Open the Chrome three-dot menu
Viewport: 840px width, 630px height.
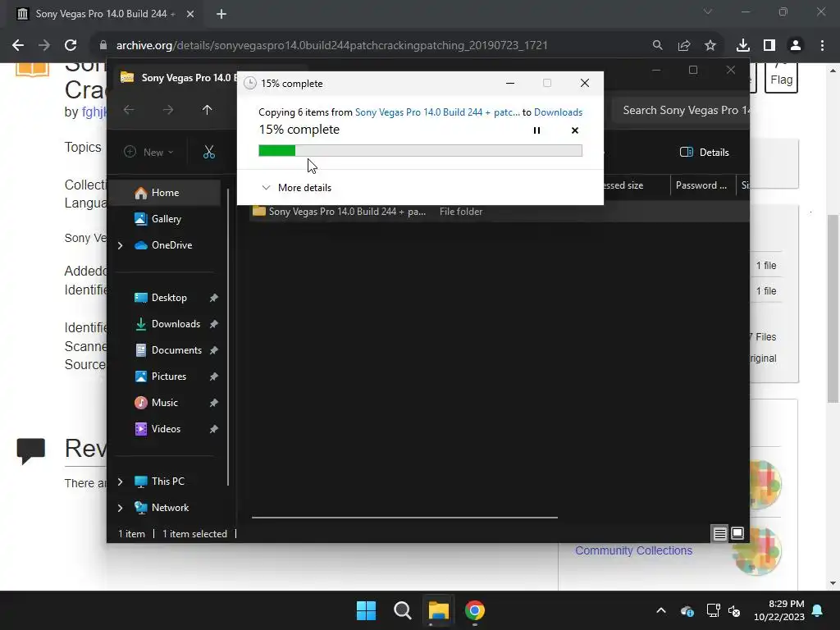(x=822, y=46)
